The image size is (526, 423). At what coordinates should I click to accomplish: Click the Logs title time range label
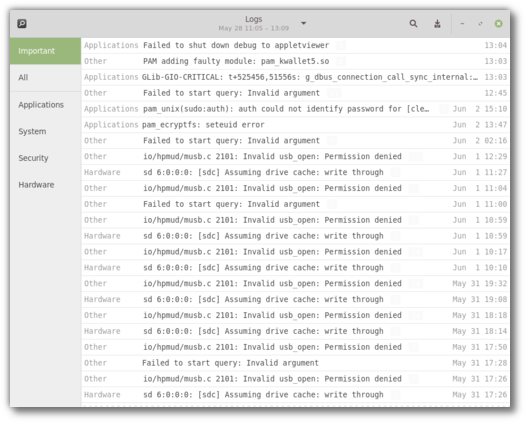coord(254,28)
